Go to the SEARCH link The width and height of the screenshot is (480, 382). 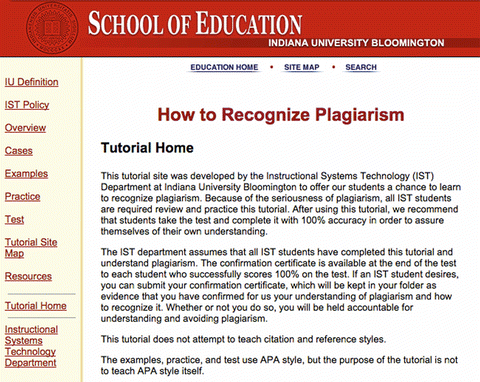click(x=361, y=67)
